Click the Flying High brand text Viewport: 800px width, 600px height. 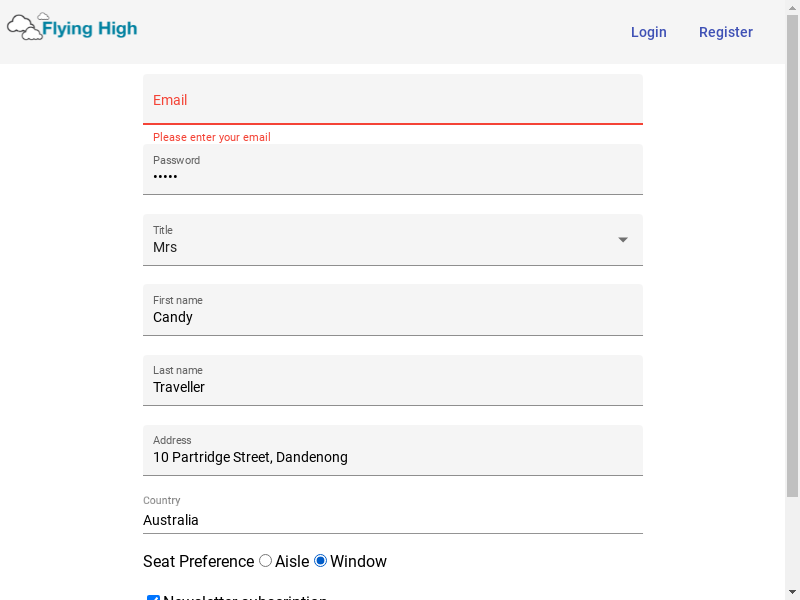90,29
